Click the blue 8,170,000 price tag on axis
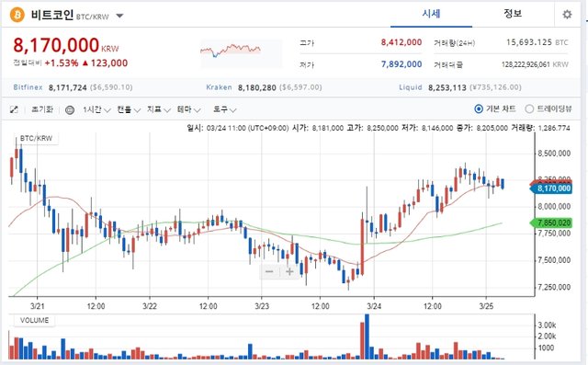588x365 pixels. pyautogui.click(x=551, y=188)
